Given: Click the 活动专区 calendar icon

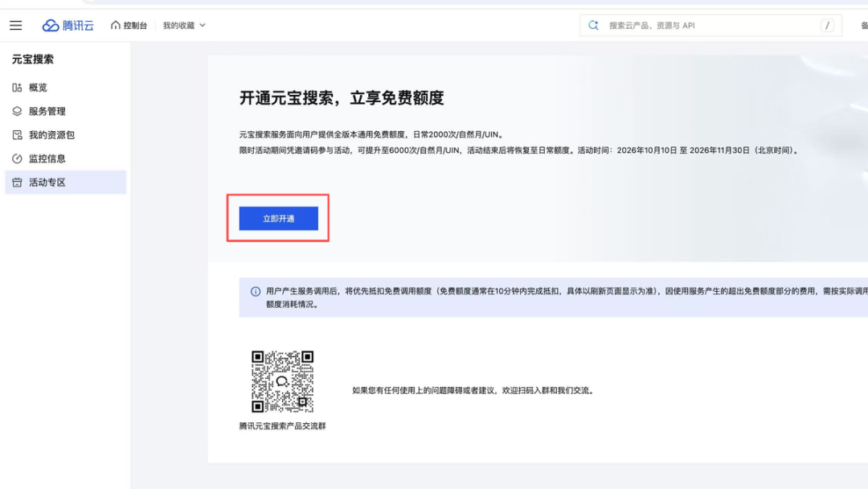Looking at the screenshot, I should [x=17, y=183].
